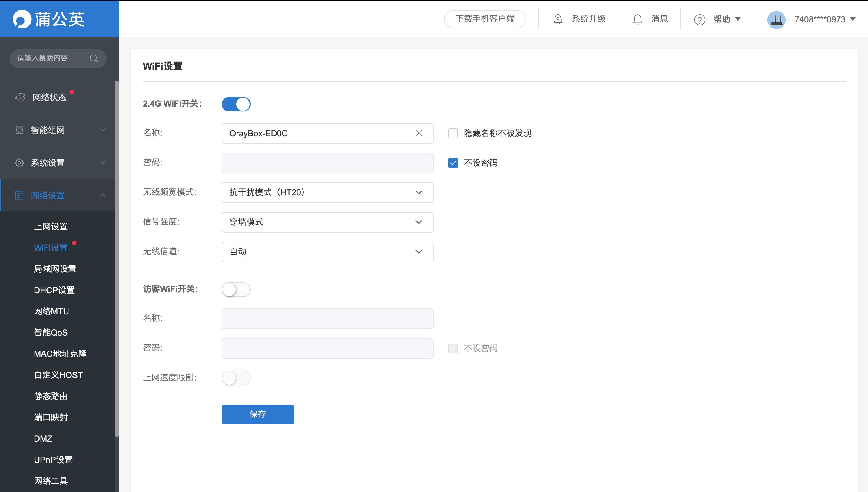This screenshot has height=492, width=868.
Task: Open 端口映射 from the sidebar
Action: [50, 417]
